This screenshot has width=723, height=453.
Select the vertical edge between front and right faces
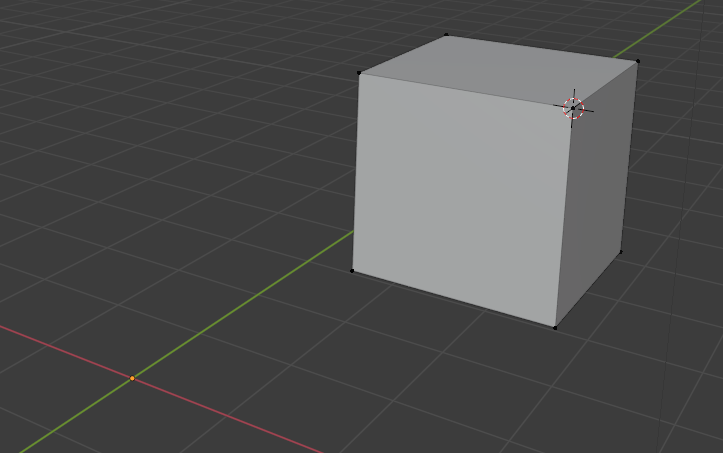click(564, 218)
